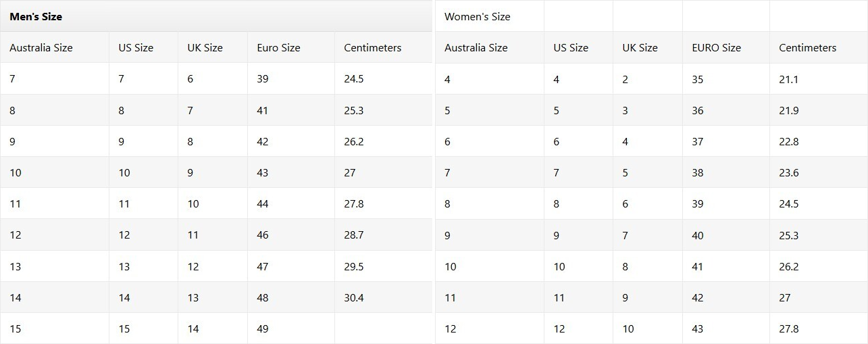Select women's Euro size 40 cell
This screenshot has width=868, height=344.
(697, 236)
